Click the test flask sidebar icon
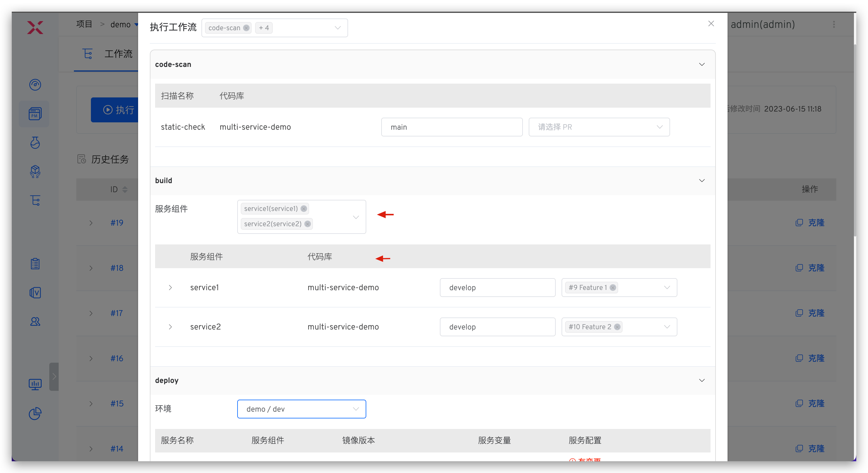This screenshot has height=473, width=868. pyautogui.click(x=35, y=143)
